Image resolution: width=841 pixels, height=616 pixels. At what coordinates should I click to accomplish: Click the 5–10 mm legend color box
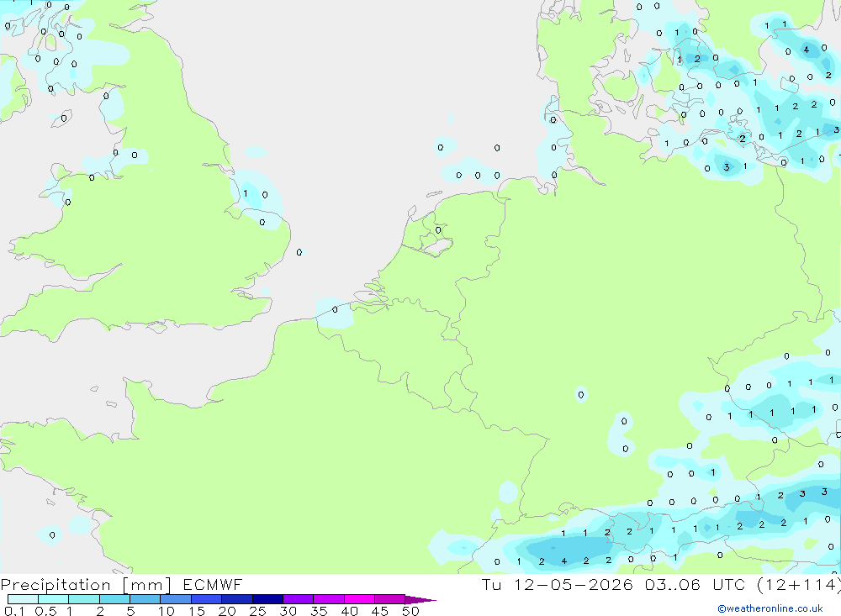[145, 599]
